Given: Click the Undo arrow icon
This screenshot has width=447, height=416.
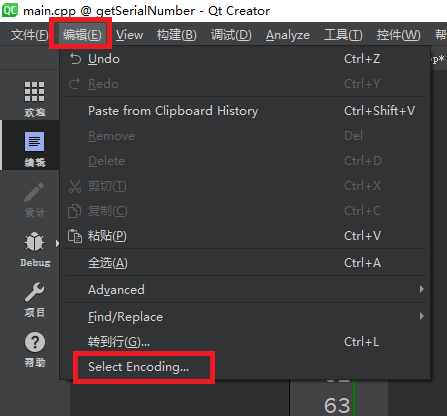Looking at the screenshot, I should pos(75,59).
